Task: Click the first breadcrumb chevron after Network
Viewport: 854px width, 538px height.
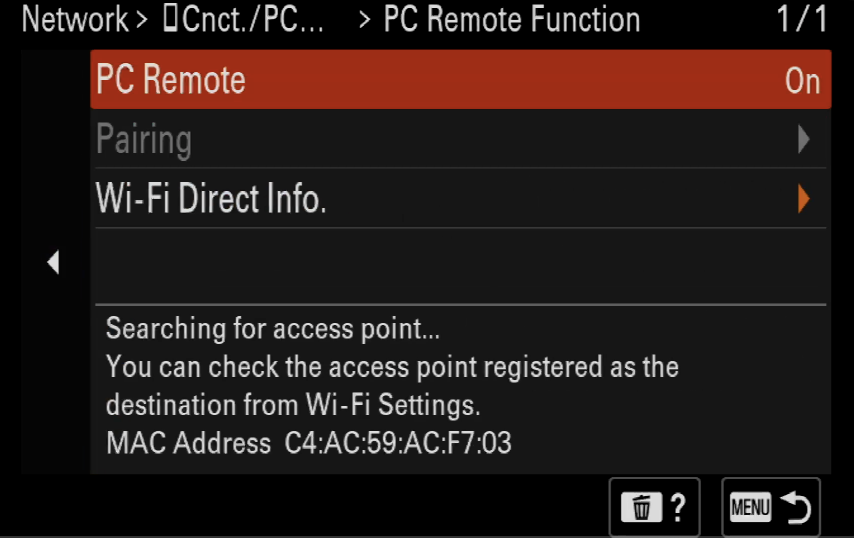Action: tap(142, 20)
